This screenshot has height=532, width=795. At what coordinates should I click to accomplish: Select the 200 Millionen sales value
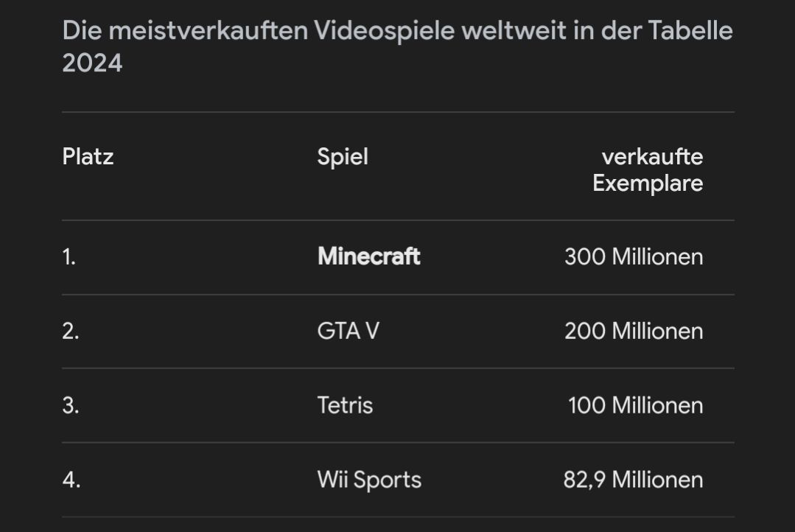click(x=634, y=331)
